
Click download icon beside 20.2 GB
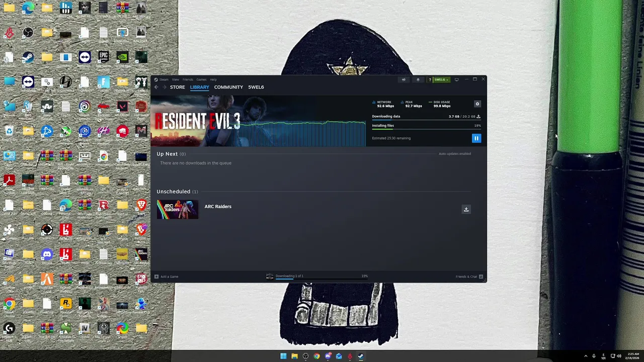pos(478,116)
